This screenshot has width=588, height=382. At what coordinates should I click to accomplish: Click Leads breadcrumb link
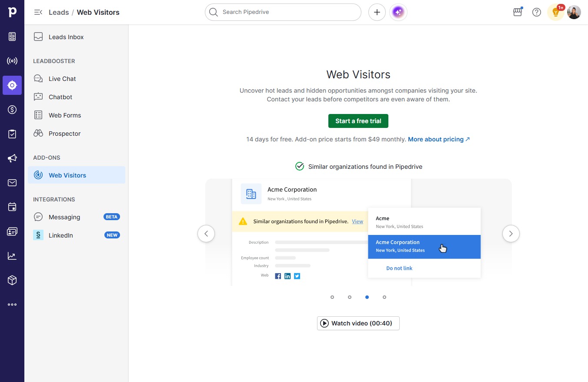click(x=59, y=12)
